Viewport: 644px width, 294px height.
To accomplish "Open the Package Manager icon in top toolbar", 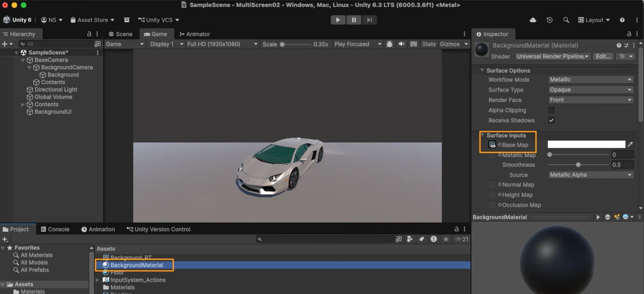I will (127, 20).
